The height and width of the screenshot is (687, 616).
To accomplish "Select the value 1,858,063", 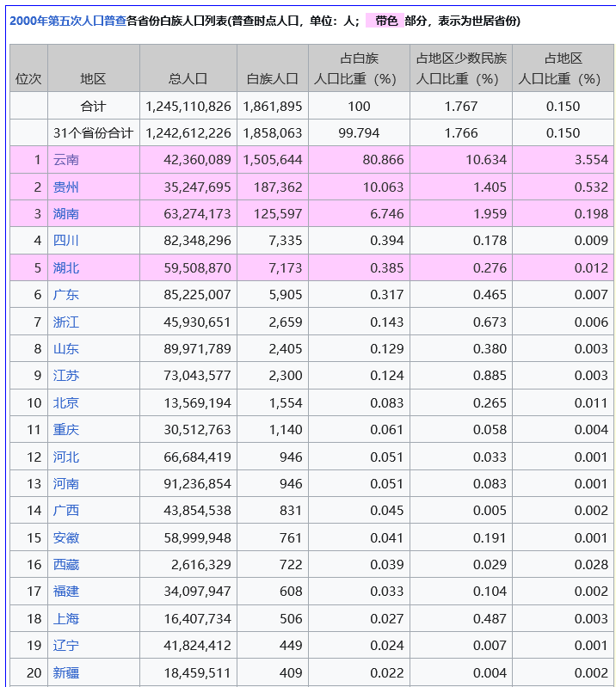I will tap(272, 132).
